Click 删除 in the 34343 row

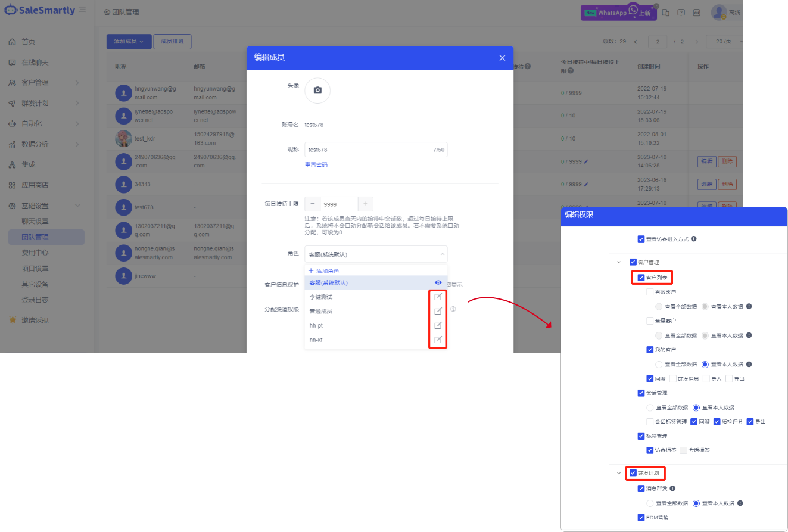[727, 184]
